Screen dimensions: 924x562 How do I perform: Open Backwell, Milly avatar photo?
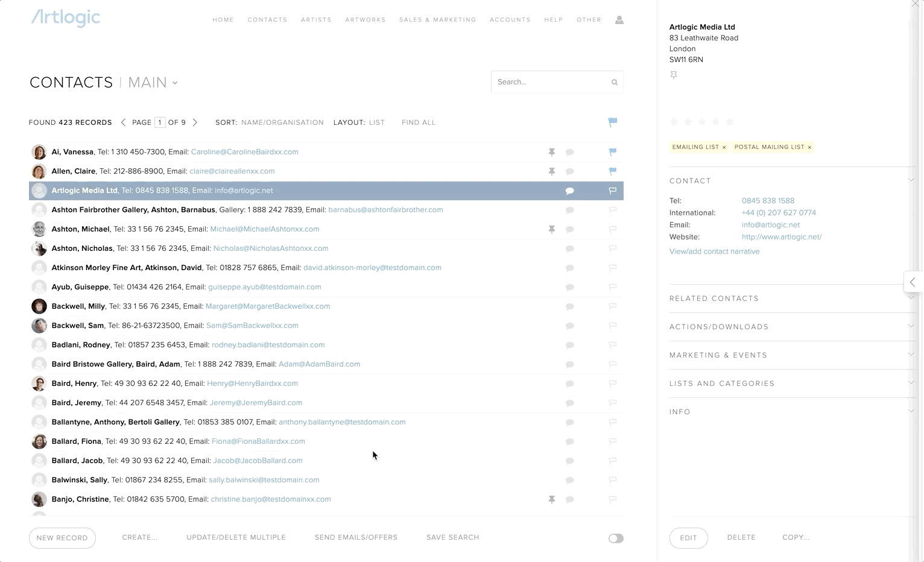[39, 306]
